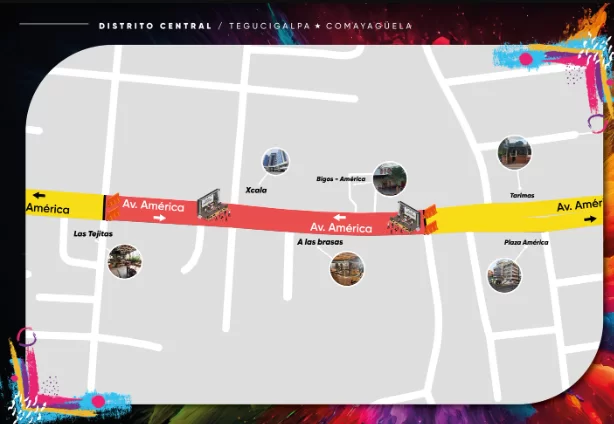Click the Tarimas label

522,195
